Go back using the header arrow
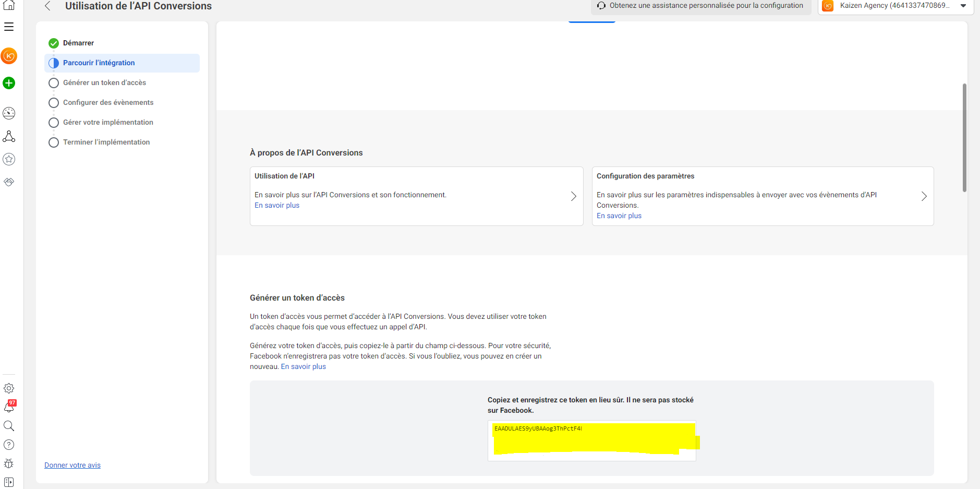Image resolution: width=980 pixels, height=489 pixels. (47, 6)
